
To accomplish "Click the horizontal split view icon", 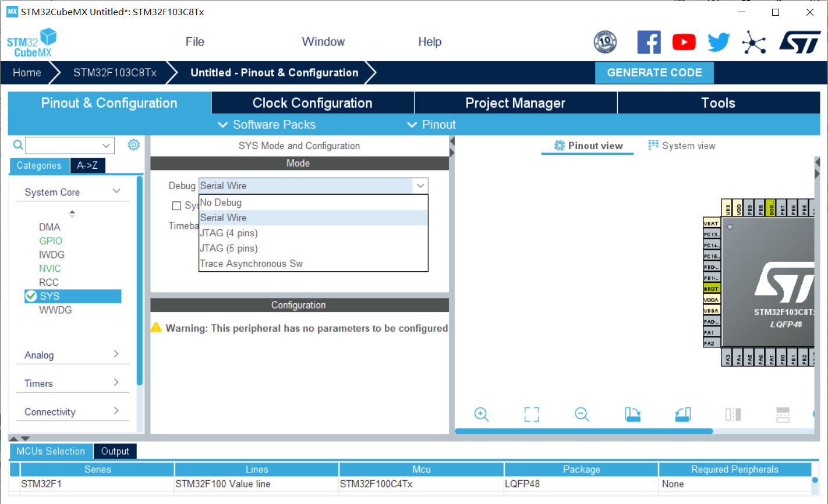I will click(783, 414).
